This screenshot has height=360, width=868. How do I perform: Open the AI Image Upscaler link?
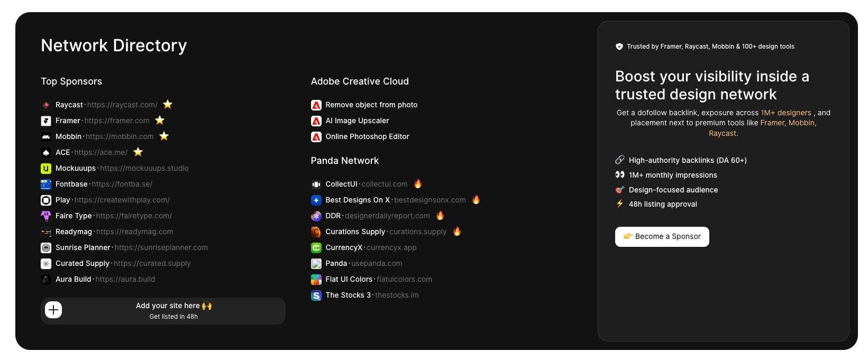tap(357, 121)
